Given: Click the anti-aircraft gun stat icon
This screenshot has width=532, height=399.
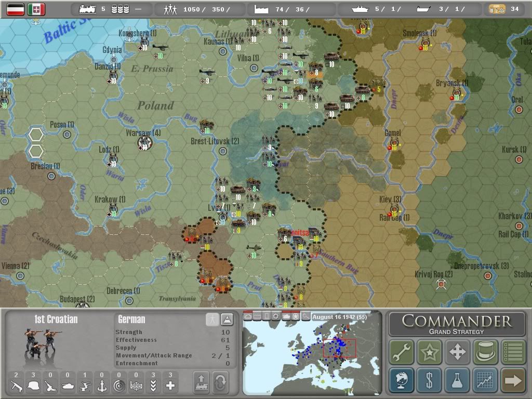Looking at the screenshot, I should tap(85, 385).
